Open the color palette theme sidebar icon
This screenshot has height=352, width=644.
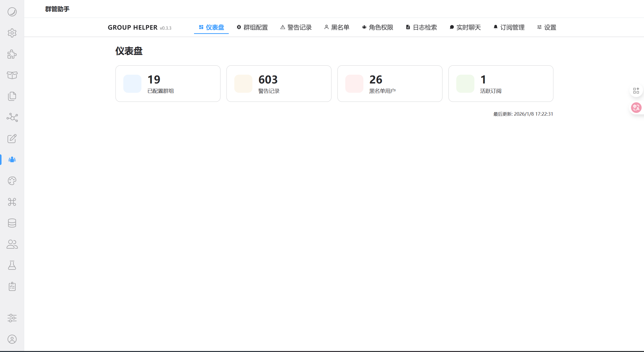[12, 181]
